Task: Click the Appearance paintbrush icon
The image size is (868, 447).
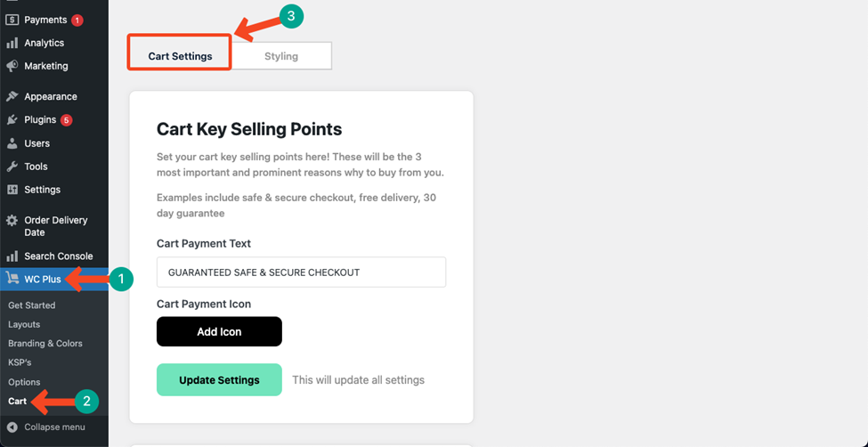Action: [x=12, y=96]
